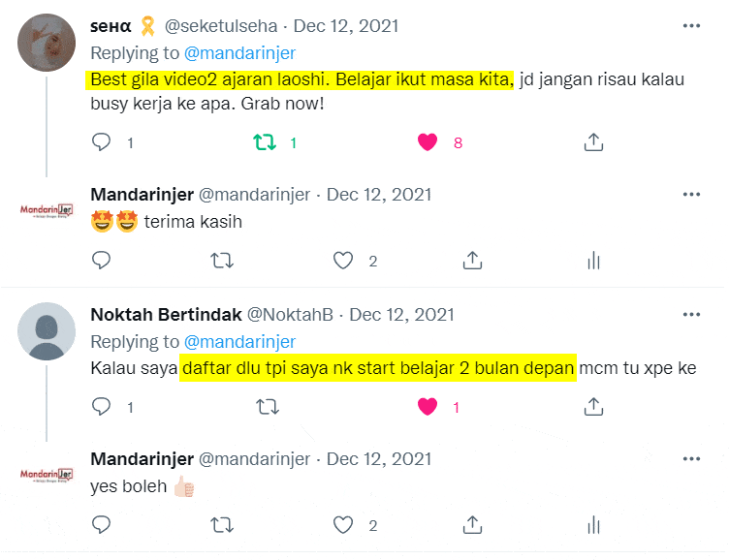Open Dec 12, 2021 timestamp on Noktah's tweet
The width and height of the screenshot is (729, 560).
click(401, 315)
